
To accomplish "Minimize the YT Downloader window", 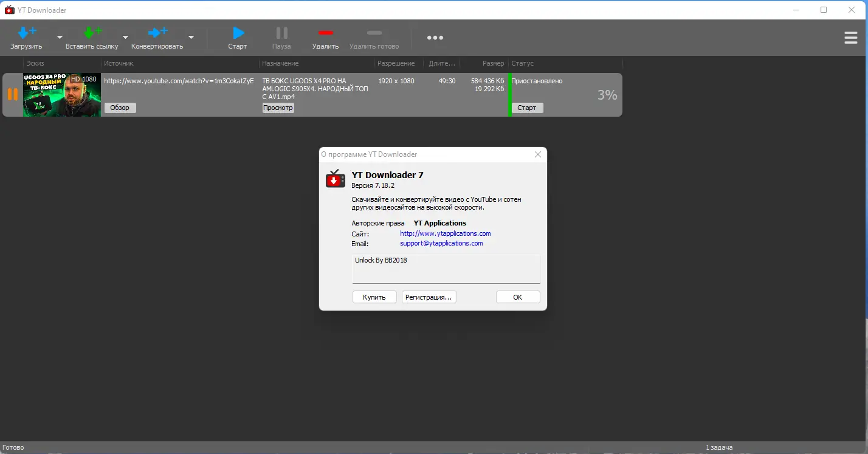I will [796, 10].
